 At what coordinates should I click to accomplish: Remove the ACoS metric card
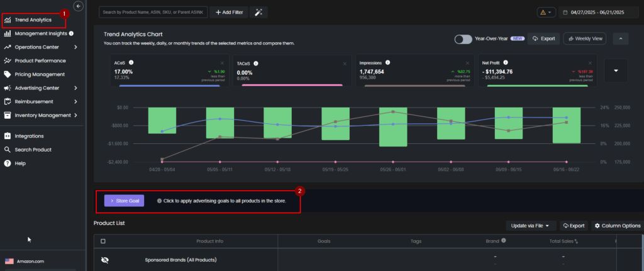[222, 64]
